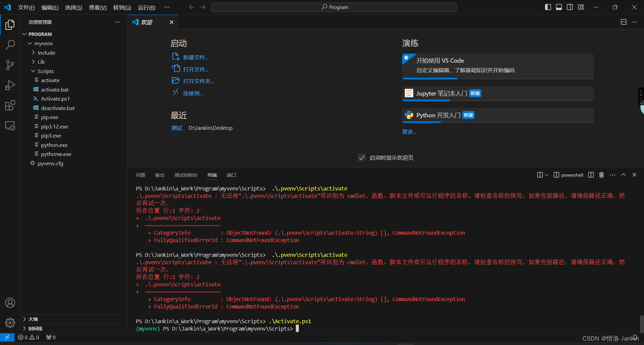Toggle bottom panel layout icon
This screenshot has height=345, width=644.
point(559,7)
